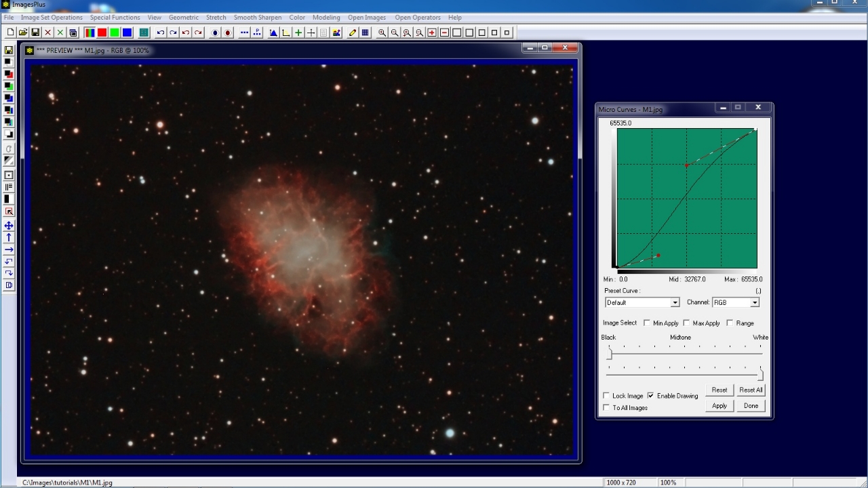Click upper red curve control point

pos(687,165)
